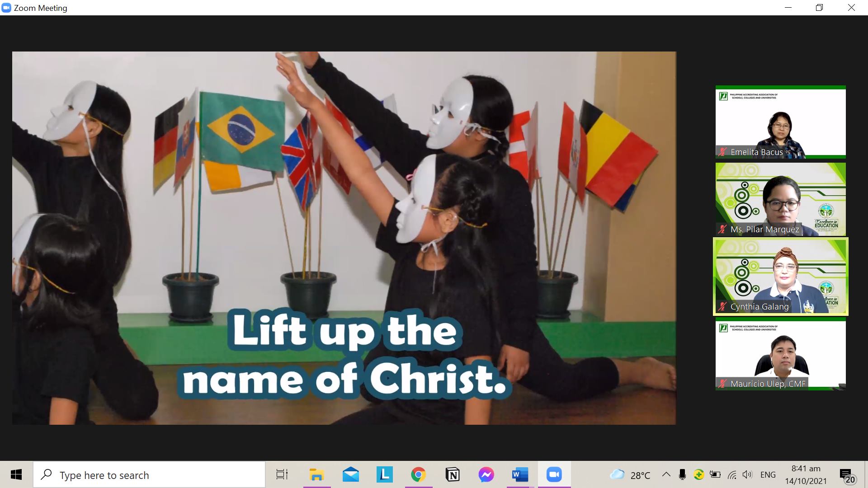
Task: Open the notification center with 20 alerts
Action: pos(847,475)
